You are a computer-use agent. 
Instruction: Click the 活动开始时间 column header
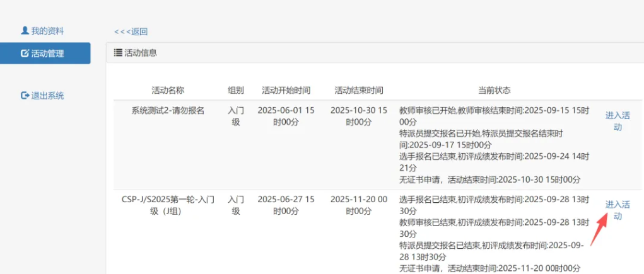tap(286, 90)
